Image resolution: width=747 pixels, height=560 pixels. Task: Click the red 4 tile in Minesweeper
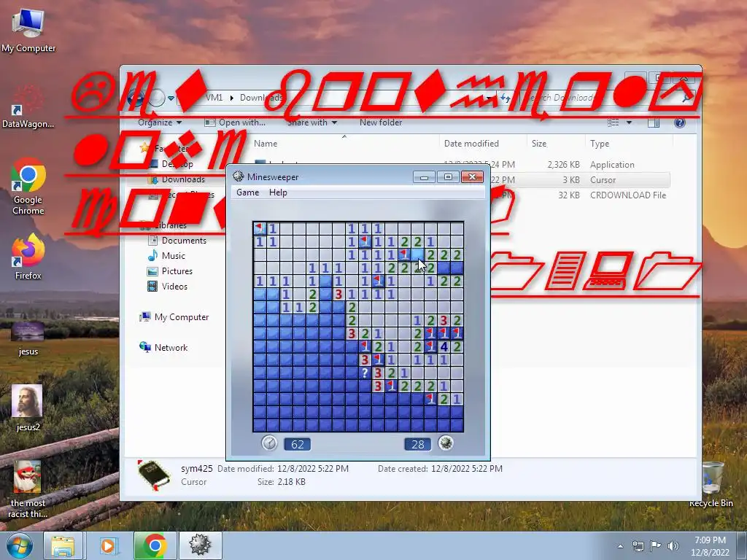pyautogui.click(x=444, y=346)
